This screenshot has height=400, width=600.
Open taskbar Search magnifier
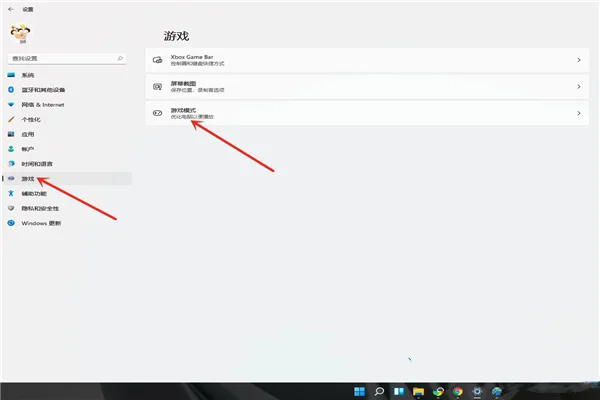point(379,391)
